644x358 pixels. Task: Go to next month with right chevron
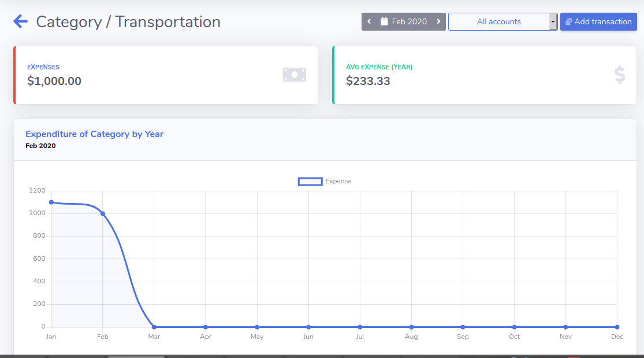coord(438,22)
